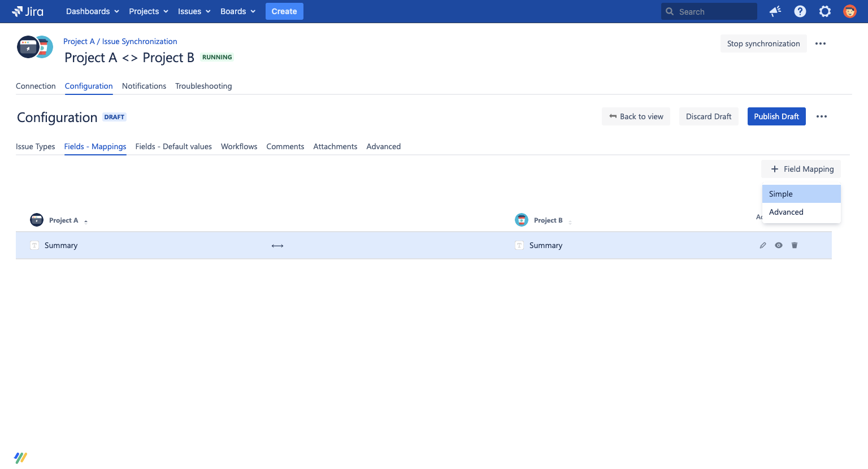The height and width of the screenshot is (469, 868).
Task: Click the Jira logo in navigation bar
Action: click(x=27, y=11)
